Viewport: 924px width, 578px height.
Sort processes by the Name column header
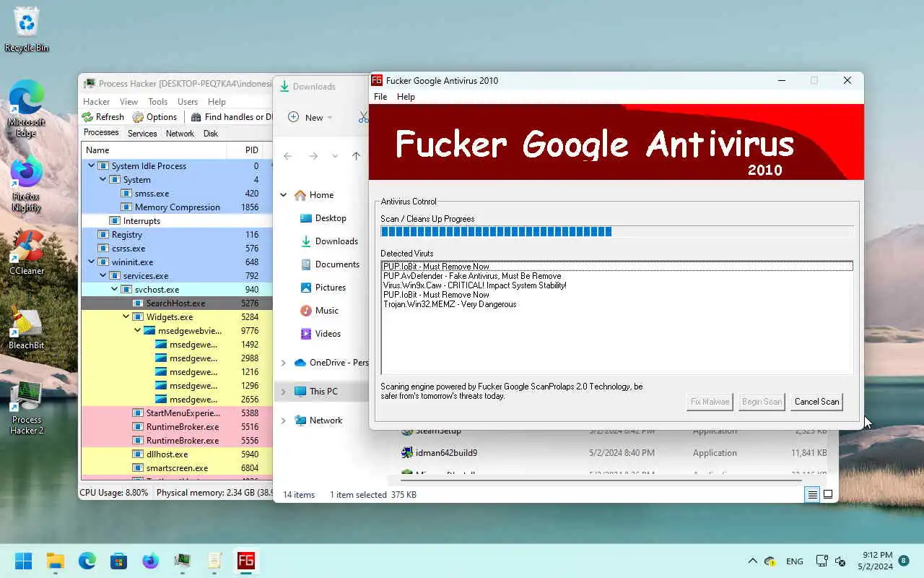coord(153,150)
